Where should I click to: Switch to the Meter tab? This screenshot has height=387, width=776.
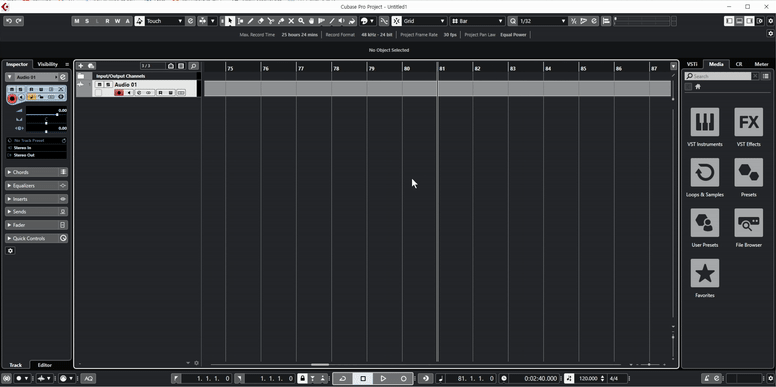click(761, 64)
